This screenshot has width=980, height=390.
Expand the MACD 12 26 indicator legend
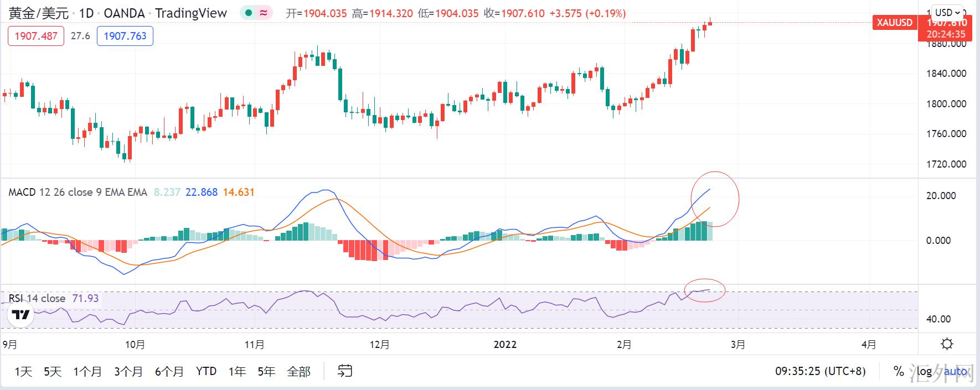click(78, 193)
